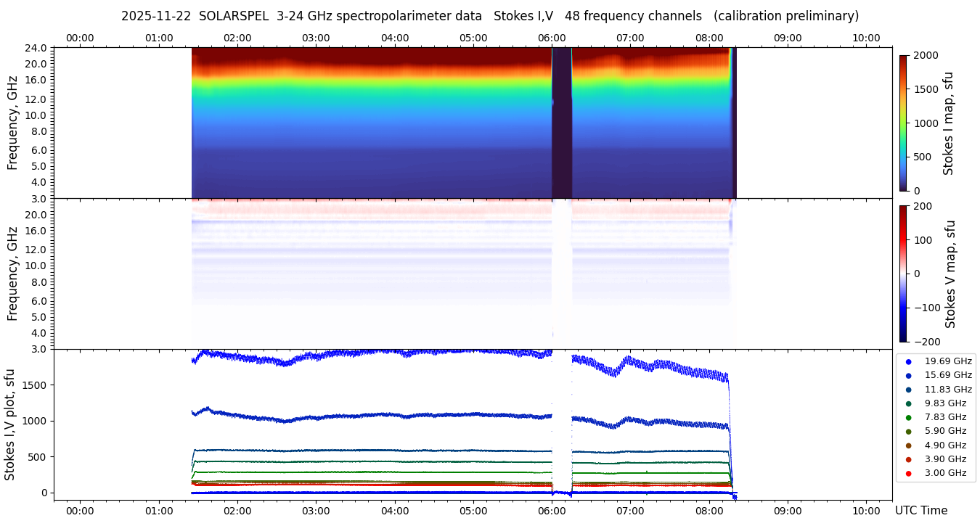Click the 4.90 GHz brown legend marker
980x526 pixels.
[x=908, y=445]
